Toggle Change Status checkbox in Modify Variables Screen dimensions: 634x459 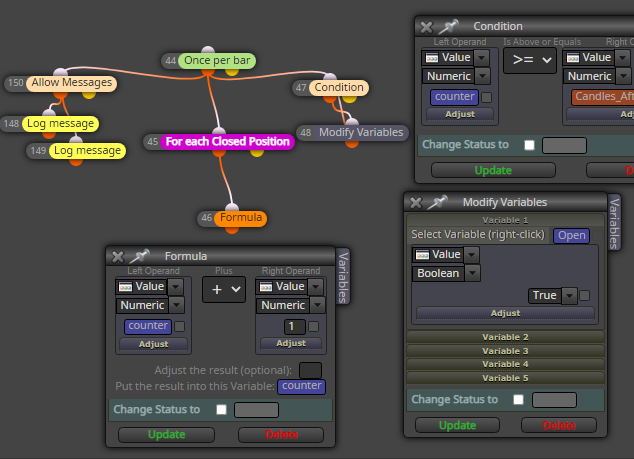click(518, 400)
